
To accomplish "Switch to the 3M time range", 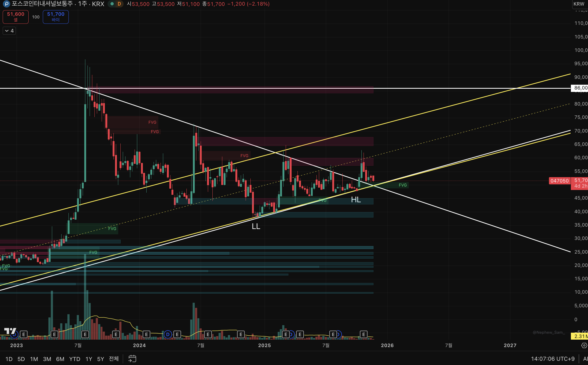I will pyautogui.click(x=47, y=359).
